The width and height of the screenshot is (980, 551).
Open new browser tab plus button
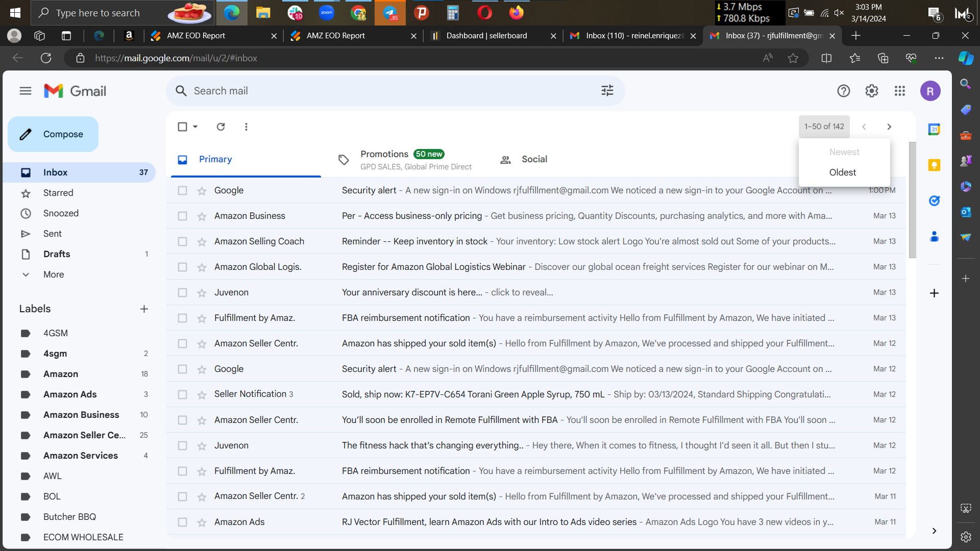856,36
